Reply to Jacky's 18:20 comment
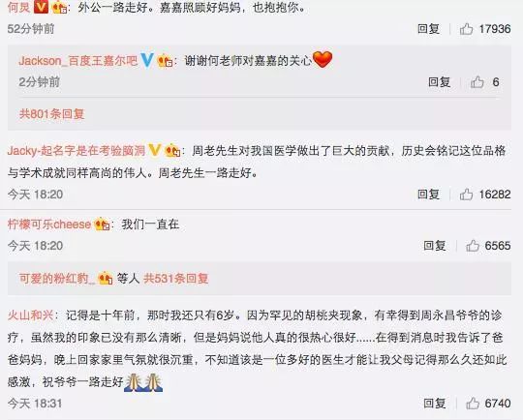The width and height of the screenshot is (523, 420). click(x=429, y=195)
